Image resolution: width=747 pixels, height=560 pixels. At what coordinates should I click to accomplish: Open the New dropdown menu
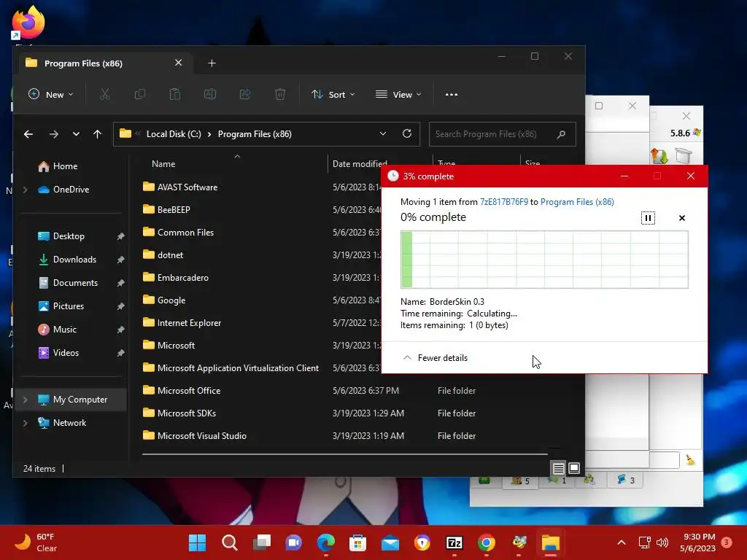coord(50,94)
